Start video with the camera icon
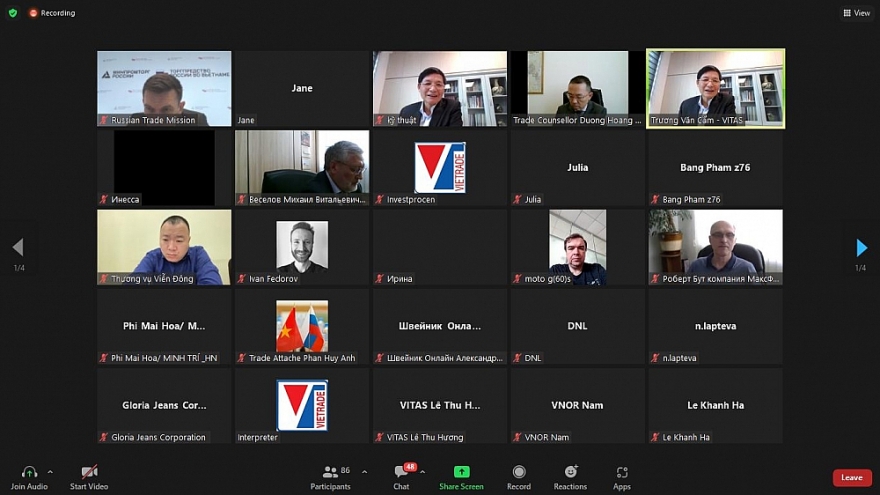Viewport: 880px width, 495px height. [89, 473]
